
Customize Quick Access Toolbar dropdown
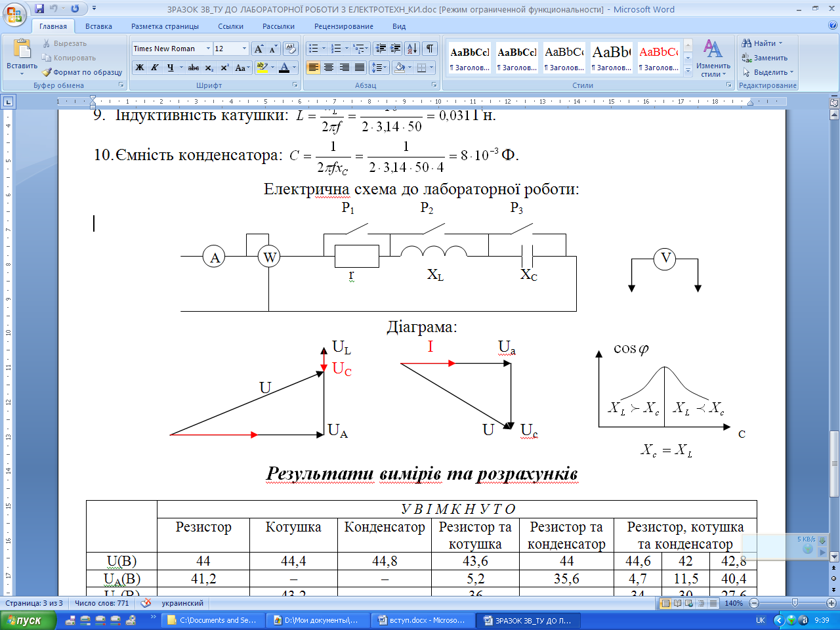94,9
